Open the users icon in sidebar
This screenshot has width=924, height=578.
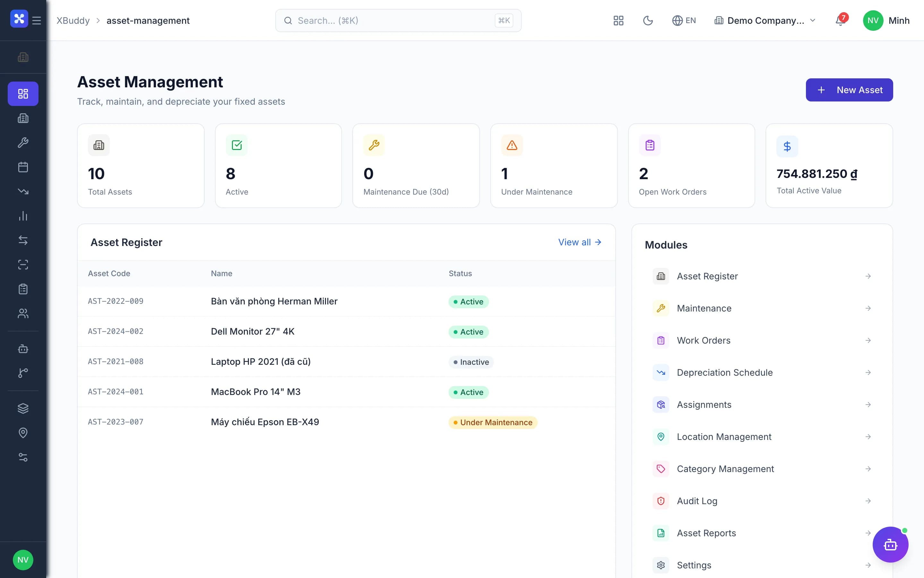click(23, 314)
